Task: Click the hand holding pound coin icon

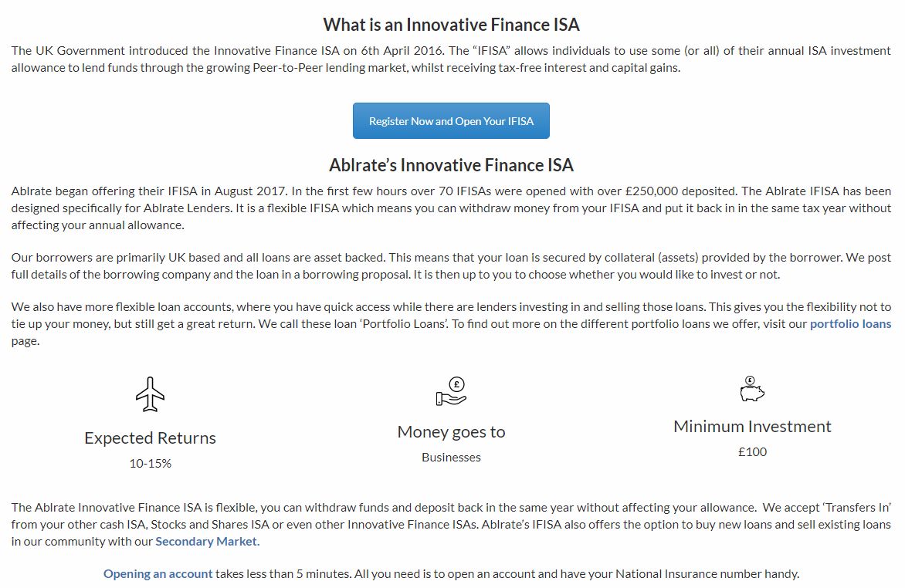Action: (451, 391)
